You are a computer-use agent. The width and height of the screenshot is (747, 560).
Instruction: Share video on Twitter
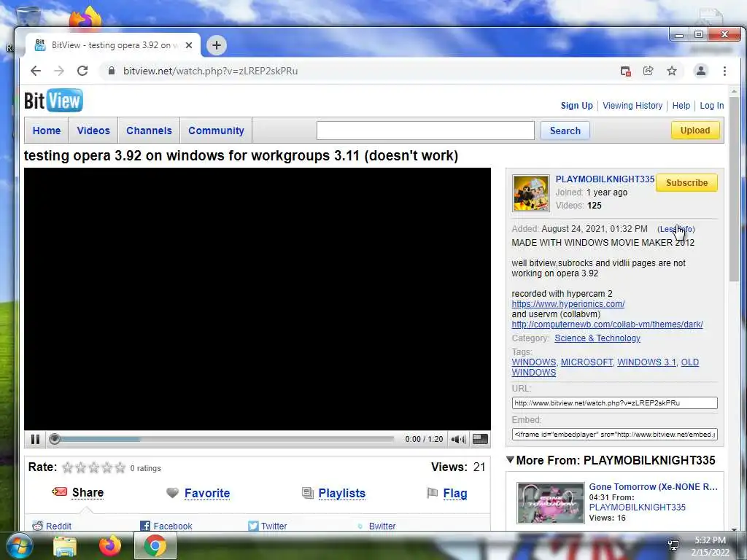pyautogui.click(x=274, y=526)
